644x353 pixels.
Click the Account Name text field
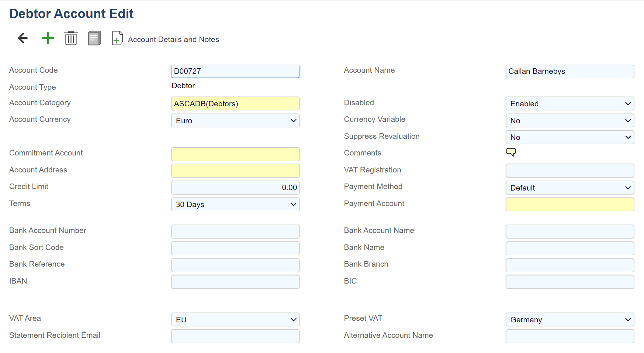coord(569,71)
